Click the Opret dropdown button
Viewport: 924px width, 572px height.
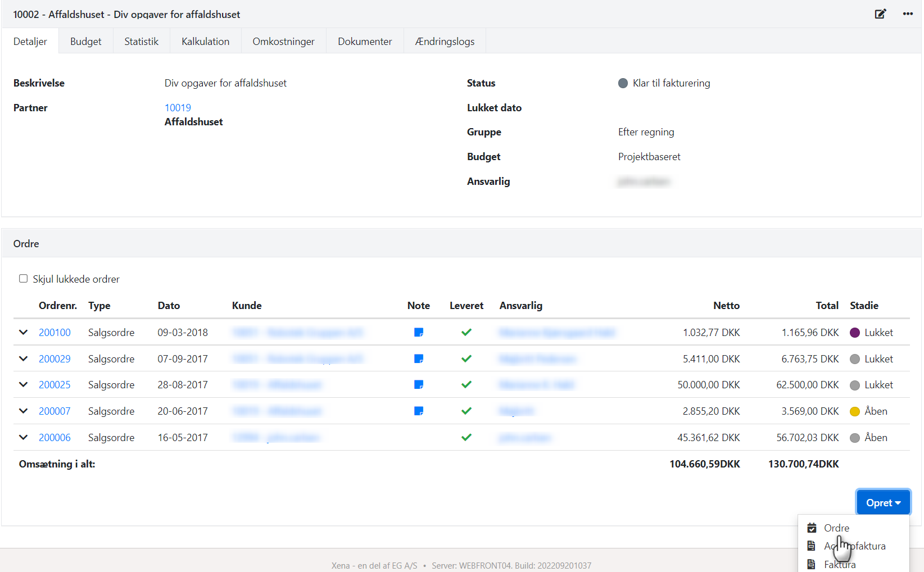click(883, 503)
